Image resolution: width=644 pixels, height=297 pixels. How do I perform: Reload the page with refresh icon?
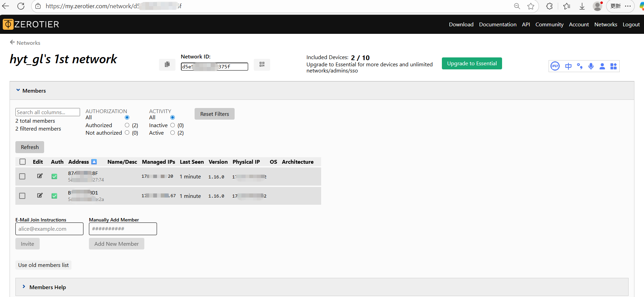tap(21, 6)
